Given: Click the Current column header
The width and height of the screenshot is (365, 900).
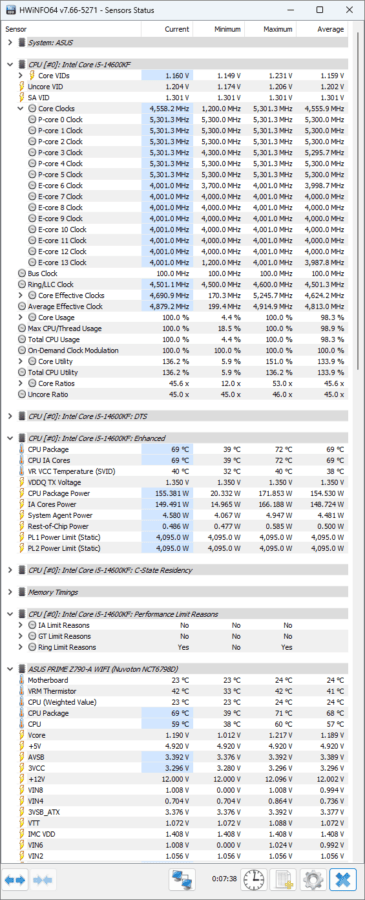Looking at the screenshot, I should [x=167, y=29].
